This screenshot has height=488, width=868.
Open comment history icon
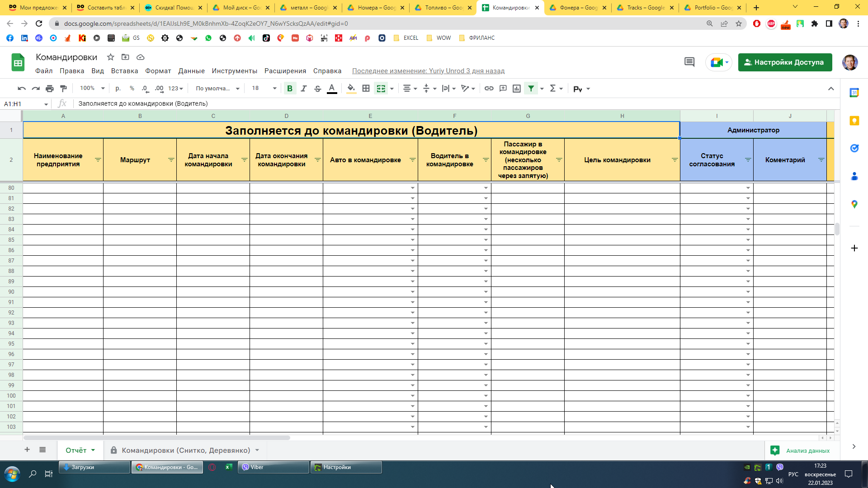(689, 62)
